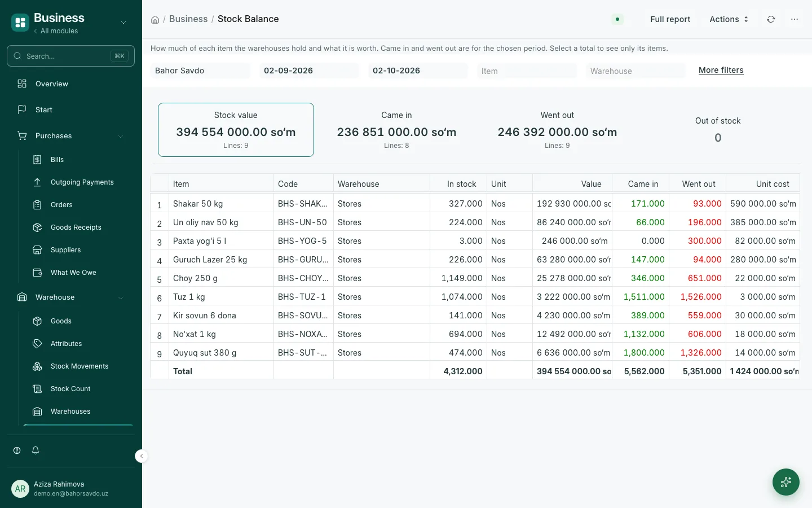
Task: Open the Bahor Savdo company filter
Action: [200, 71]
